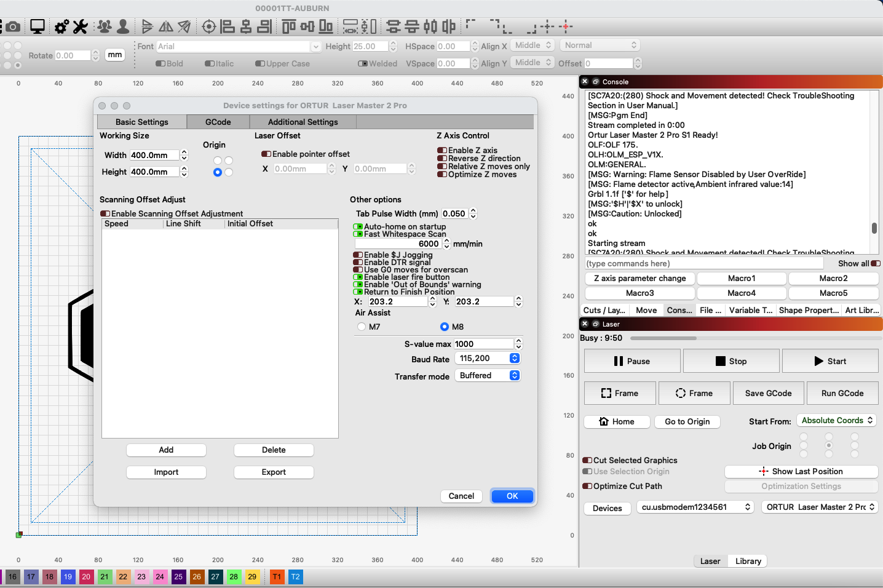Screen dimensions: 883x588
Task: Click the Align Bottom Edges icon
Action: click(x=326, y=26)
